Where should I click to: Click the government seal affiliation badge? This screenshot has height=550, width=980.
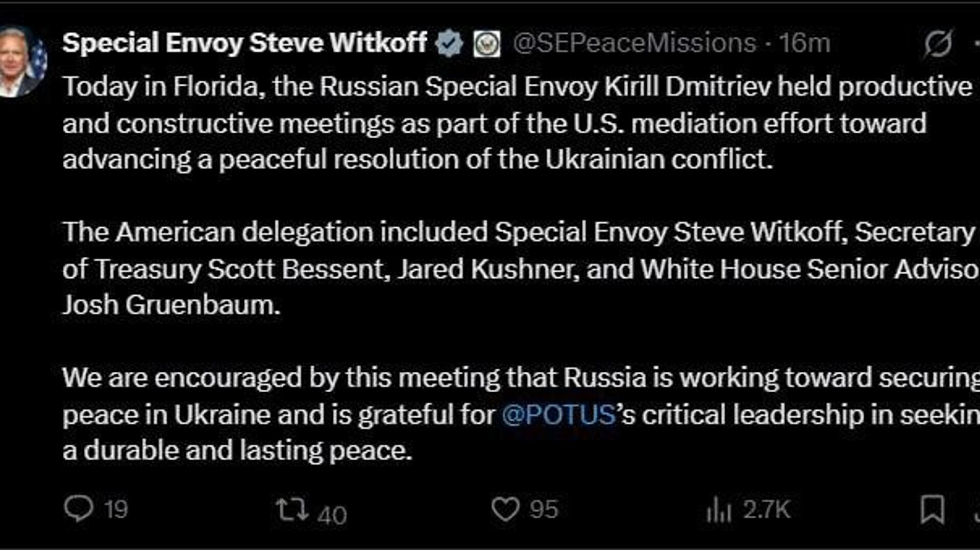click(x=486, y=43)
